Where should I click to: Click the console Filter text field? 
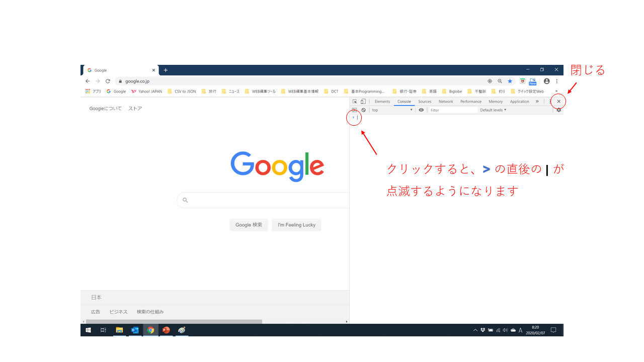pyautogui.click(x=453, y=110)
